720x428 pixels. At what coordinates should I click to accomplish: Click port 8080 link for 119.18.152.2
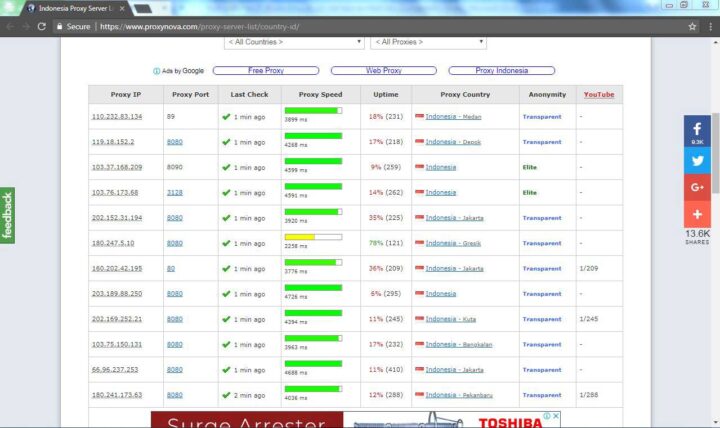tap(174, 142)
